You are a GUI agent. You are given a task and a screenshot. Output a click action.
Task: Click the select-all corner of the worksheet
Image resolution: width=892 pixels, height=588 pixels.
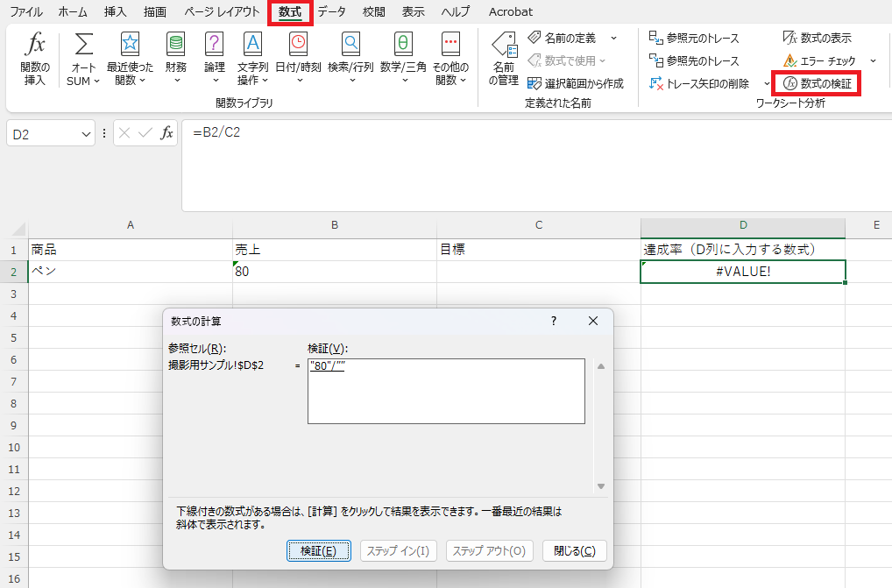(18, 230)
